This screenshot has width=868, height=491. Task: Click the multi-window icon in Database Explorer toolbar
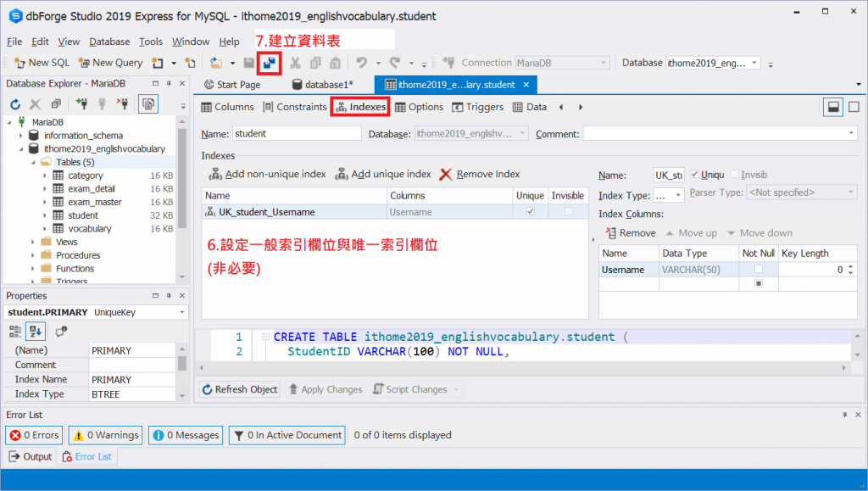coord(56,104)
